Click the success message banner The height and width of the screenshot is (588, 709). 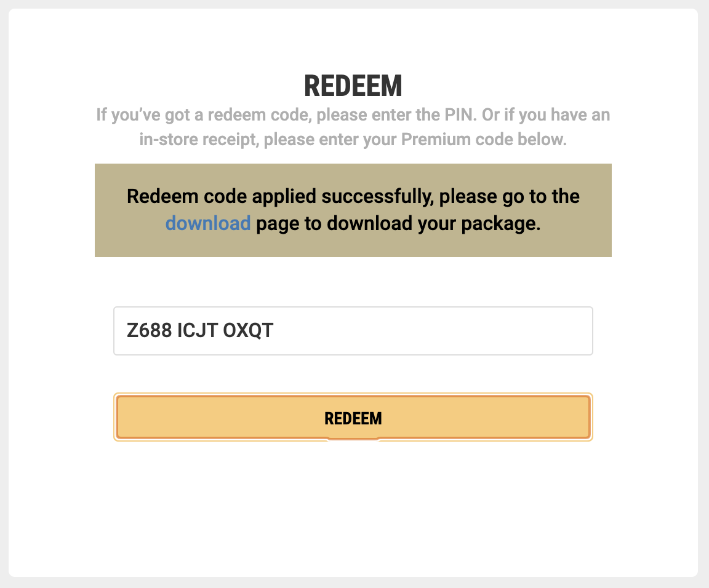[x=353, y=210]
